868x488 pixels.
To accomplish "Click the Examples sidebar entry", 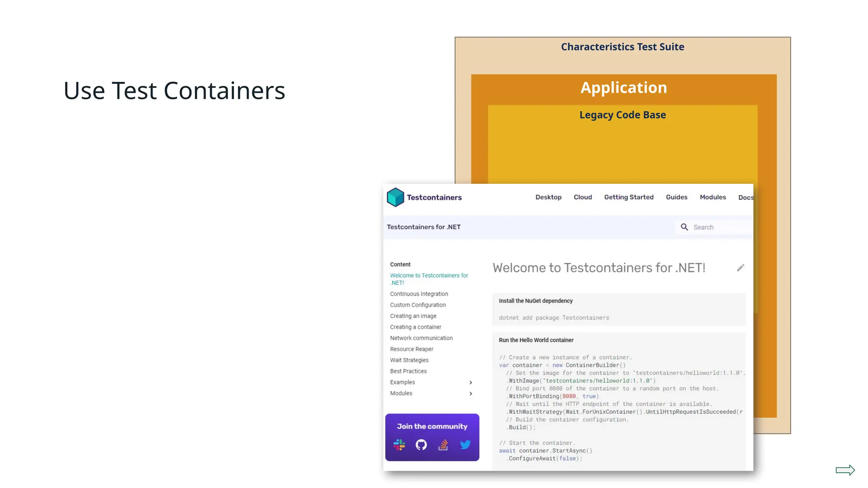I will click(402, 382).
